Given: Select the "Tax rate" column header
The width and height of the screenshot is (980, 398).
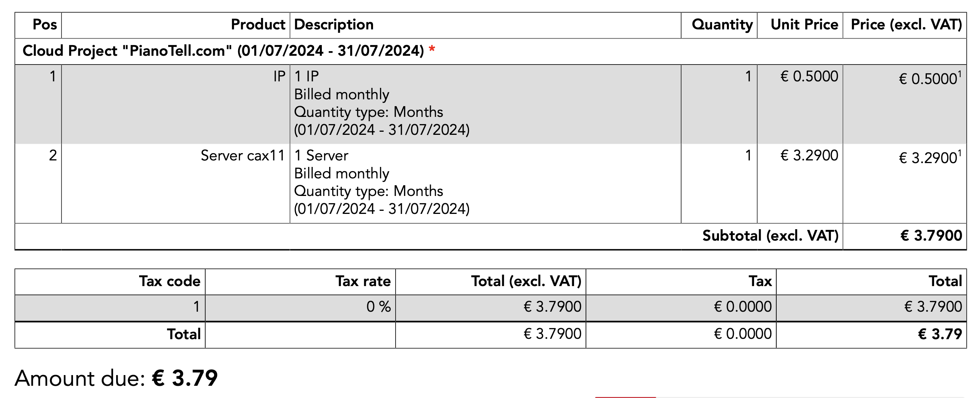Looking at the screenshot, I should (x=363, y=282).
